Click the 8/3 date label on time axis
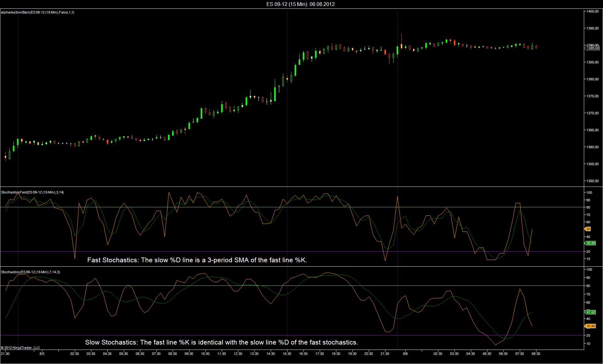The height and width of the screenshot is (364, 603). tap(42, 354)
